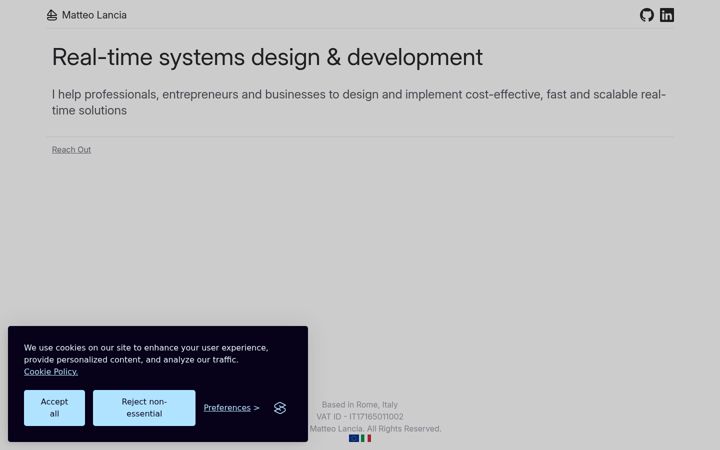The height and width of the screenshot is (450, 720).
Task: Click the boat logo icon beside Matteo Lancia
Action: [x=52, y=15]
